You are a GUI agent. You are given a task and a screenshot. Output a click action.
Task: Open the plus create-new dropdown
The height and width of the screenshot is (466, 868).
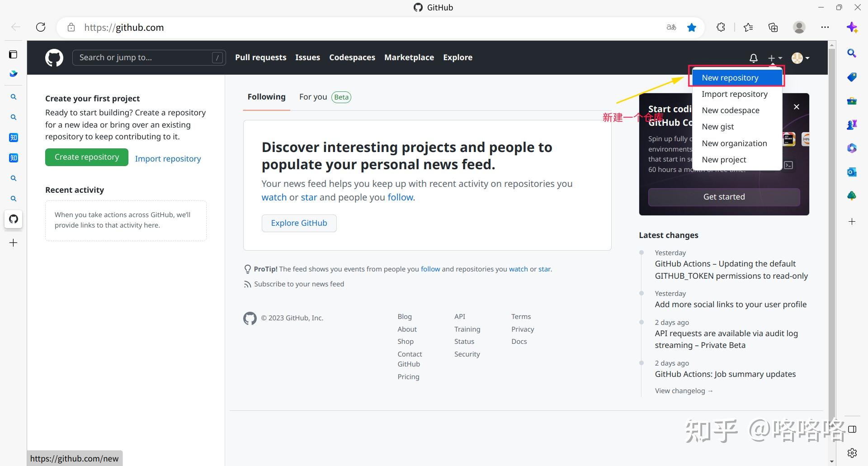[774, 57]
